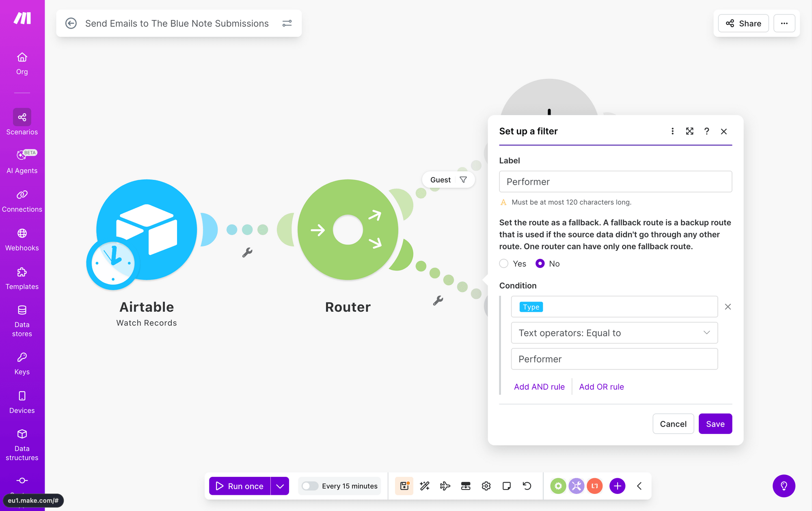Open the filter panel three-dot menu
The height and width of the screenshot is (511, 812).
coord(672,131)
